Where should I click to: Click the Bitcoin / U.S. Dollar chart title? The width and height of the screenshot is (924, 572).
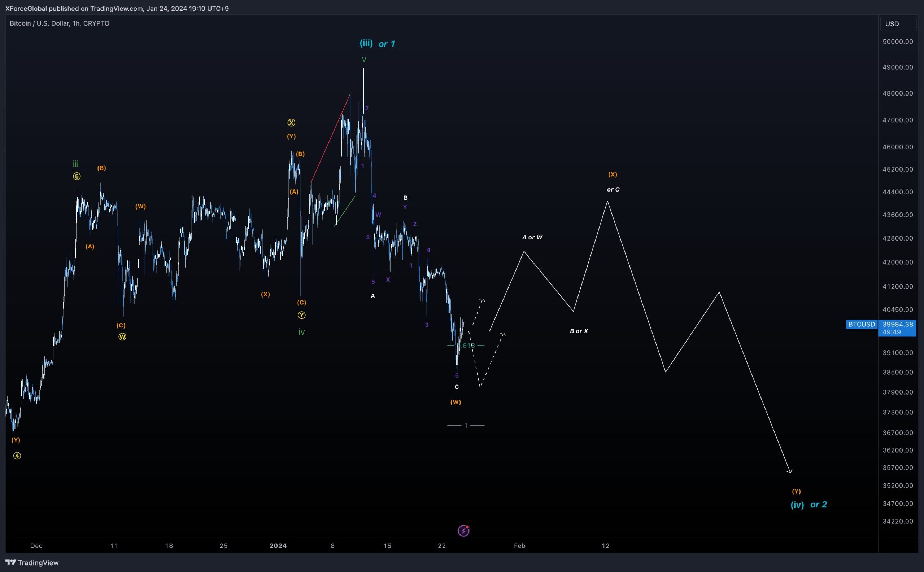(x=60, y=23)
